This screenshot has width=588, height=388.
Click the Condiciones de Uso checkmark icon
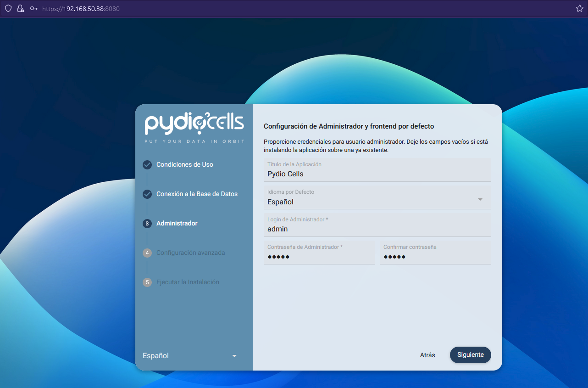point(147,165)
